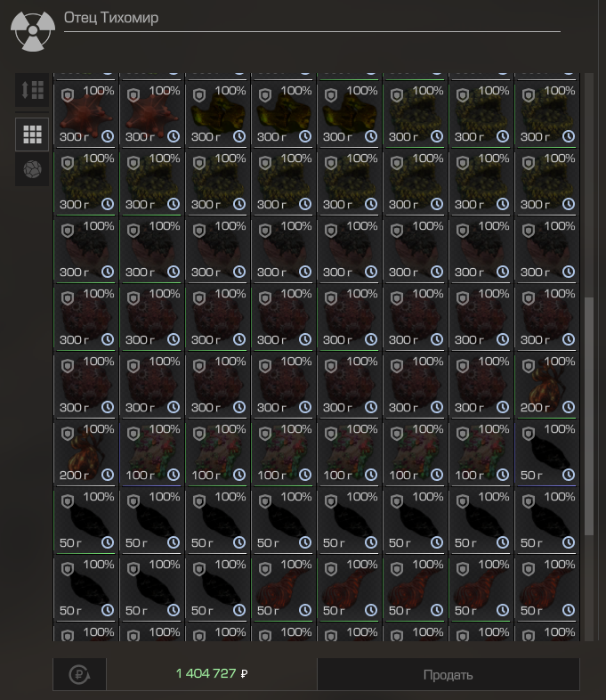Viewport: 606px width, 700px height.
Task: Click the clock icon on the 200 г item ending the 300 г row
Action: 569,407
